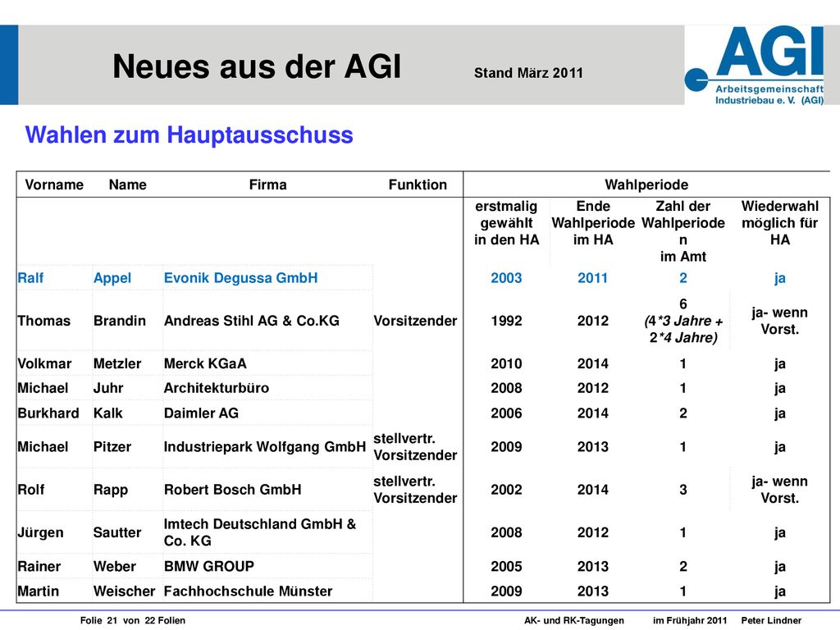Select the "Wiederwahl möglich für HA" subheader

(779, 223)
